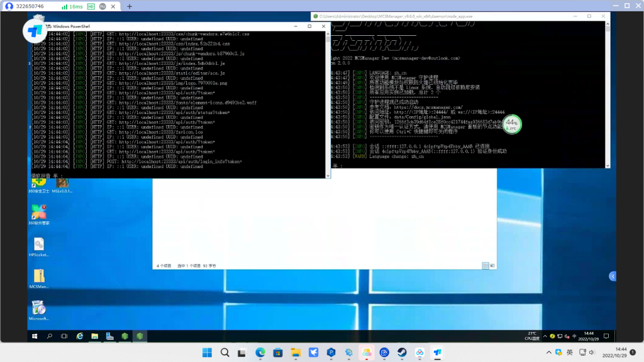Image resolution: width=644 pixels, height=362 pixels.
Task: Click remote taskbar clock 14:44
Action: click(589, 336)
